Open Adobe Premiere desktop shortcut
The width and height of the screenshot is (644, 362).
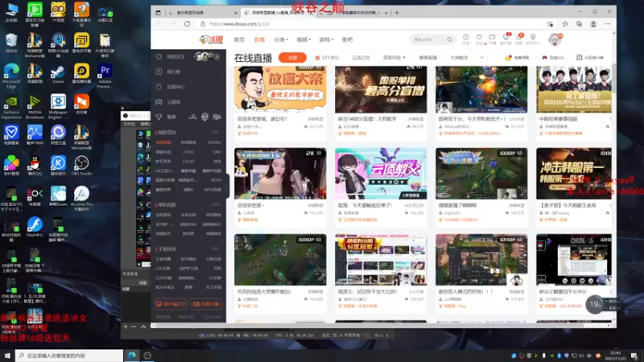coord(105,76)
